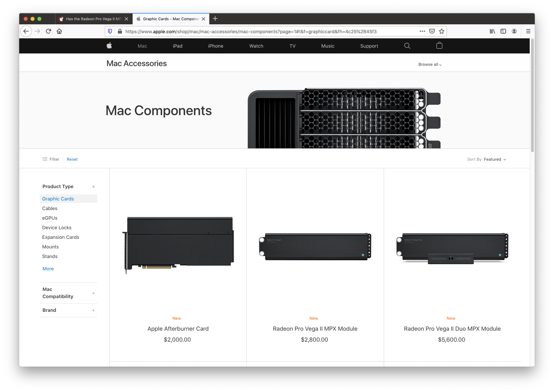Click the $2,000.00 Afterburner price
This screenshot has width=554, height=392.
[177, 340]
